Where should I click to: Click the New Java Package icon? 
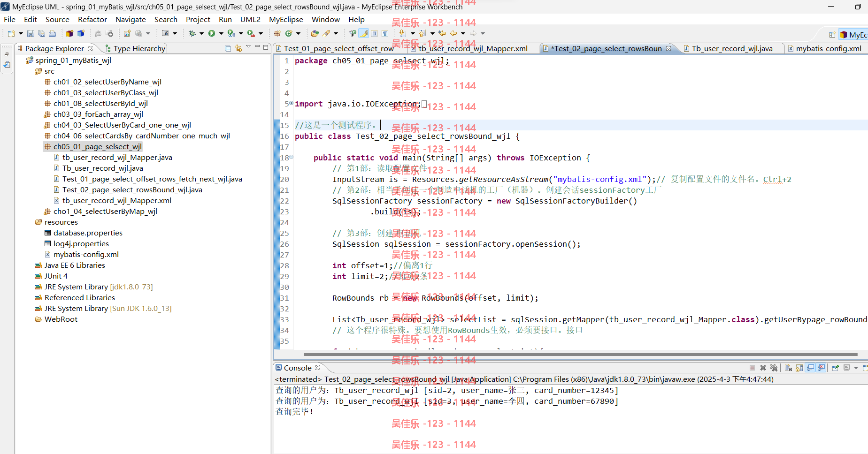277,33
